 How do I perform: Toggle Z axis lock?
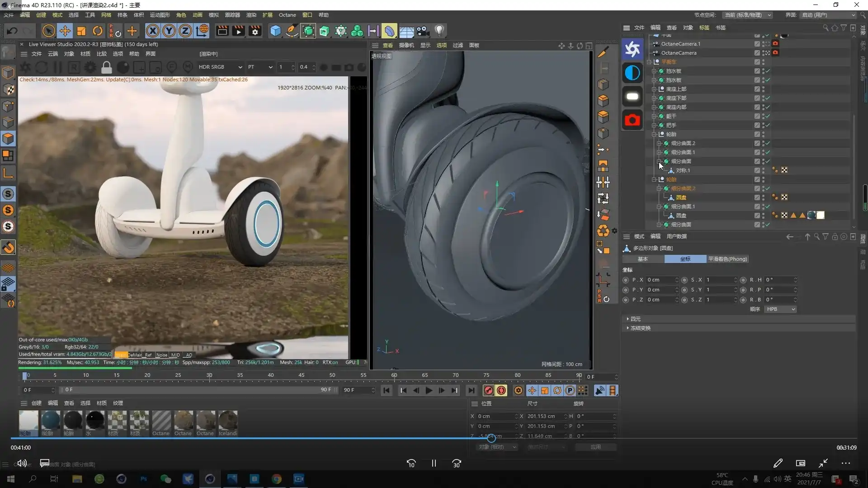tap(185, 31)
